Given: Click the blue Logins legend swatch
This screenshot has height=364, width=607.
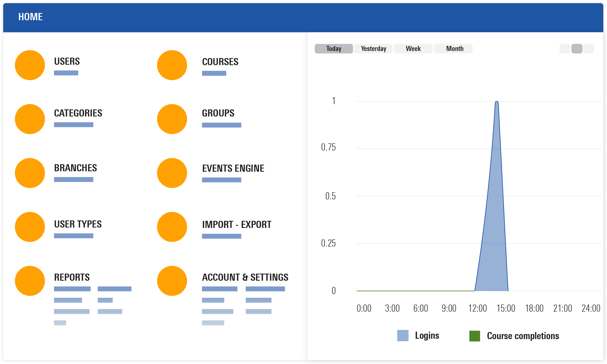Looking at the screenshot, I should [x=403, y=335].
